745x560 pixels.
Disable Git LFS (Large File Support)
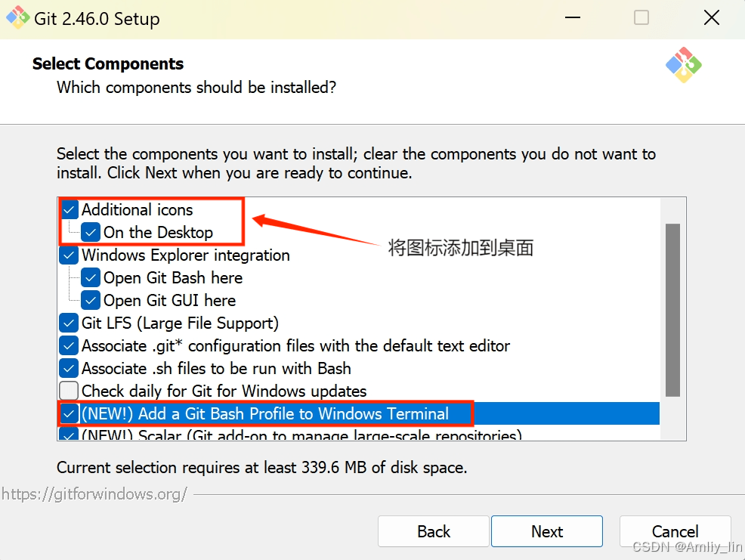click(x=69, y=323)
